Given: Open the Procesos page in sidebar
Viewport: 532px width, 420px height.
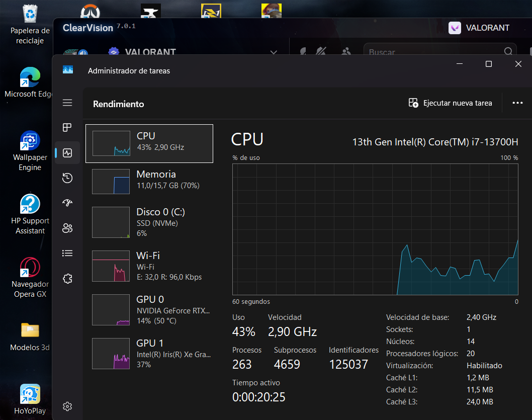Looking at the screenshot, I should pyautogui.click(x=67, y=128).
